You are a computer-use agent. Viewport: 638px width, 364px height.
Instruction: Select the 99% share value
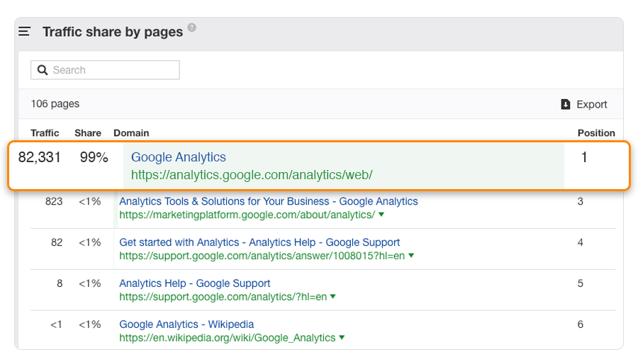coord(94,157)
